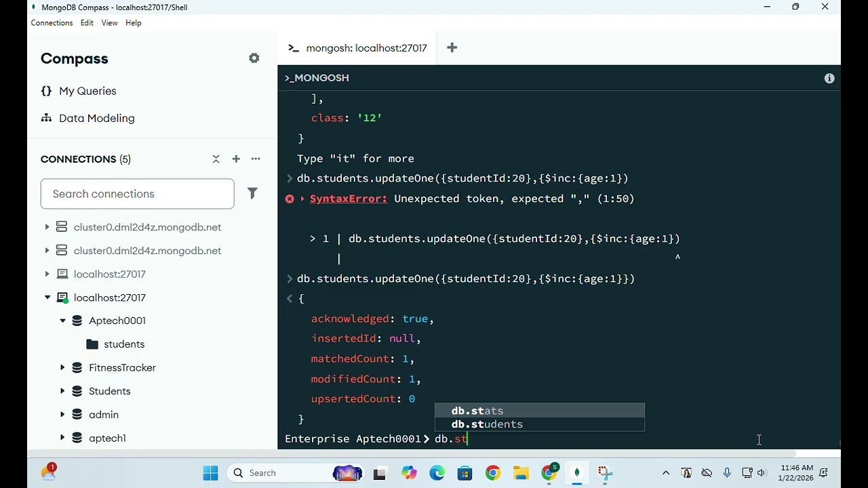Screen dimensions: 868x488
Task: Click second cluster connection server icon
Action: pyautogui.click(x=62, y=251)
